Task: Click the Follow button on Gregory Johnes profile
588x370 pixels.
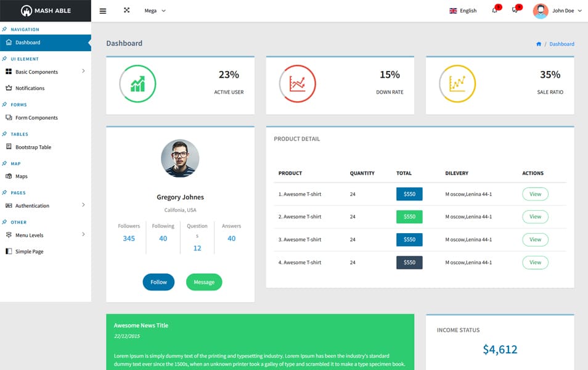Action: pyautogui.click(x=158, y=282)
